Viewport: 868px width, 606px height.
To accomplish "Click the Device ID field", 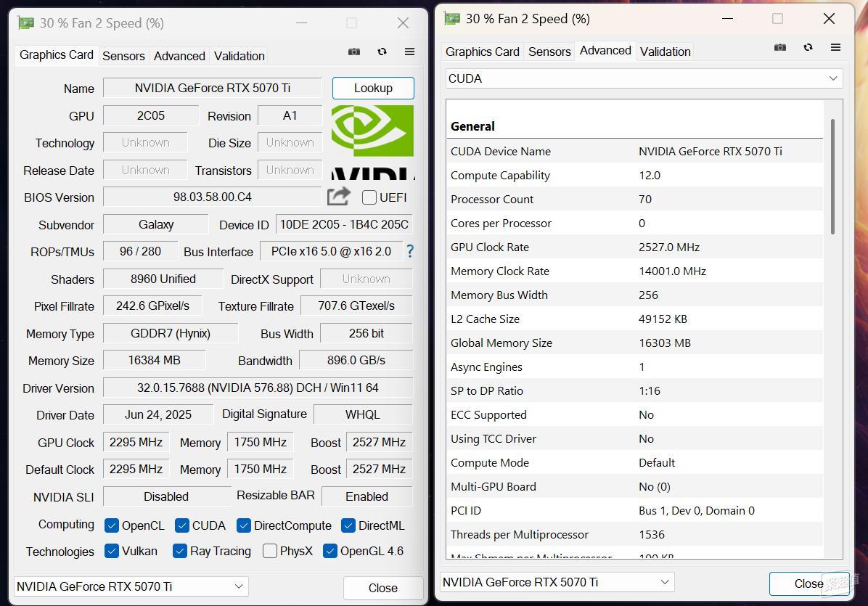I will 344,224.
